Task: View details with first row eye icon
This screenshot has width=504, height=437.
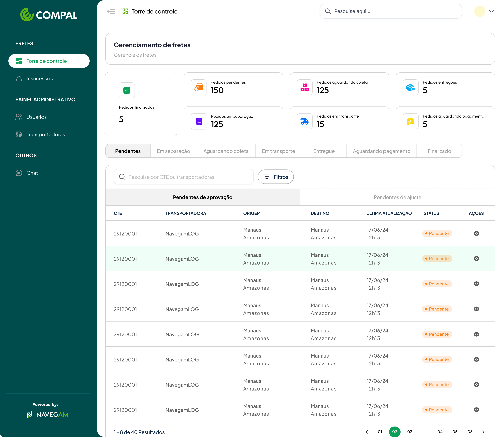Action: [x=476, y=233]
